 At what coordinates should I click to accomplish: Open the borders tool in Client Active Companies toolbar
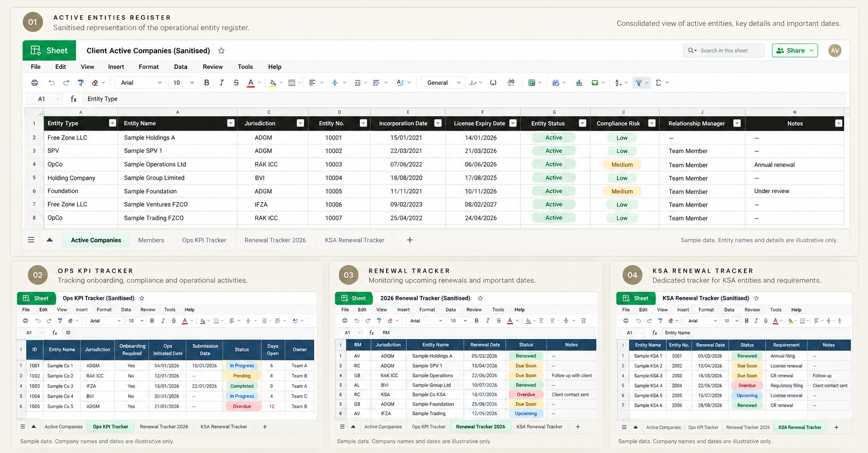click(292, 82)
